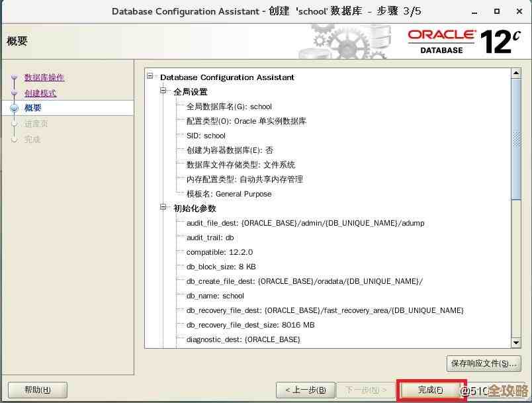The height and width of the screenshot is (403, 532).
Task: Select the SID: school summary entry
Action: (x=206, y=136)
